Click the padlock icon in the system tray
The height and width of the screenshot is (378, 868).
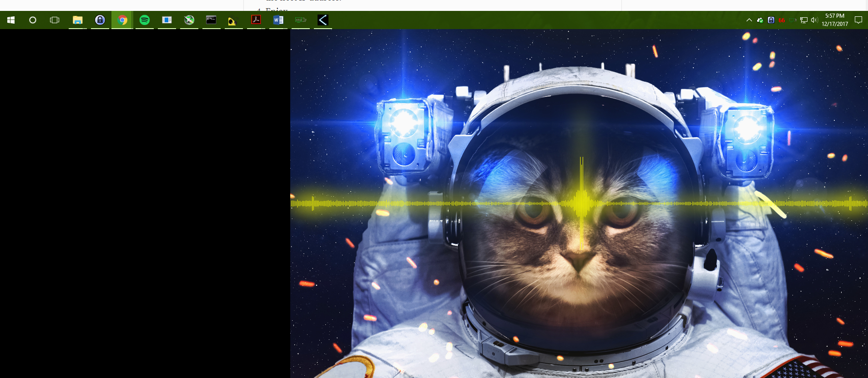click(771, 20)
